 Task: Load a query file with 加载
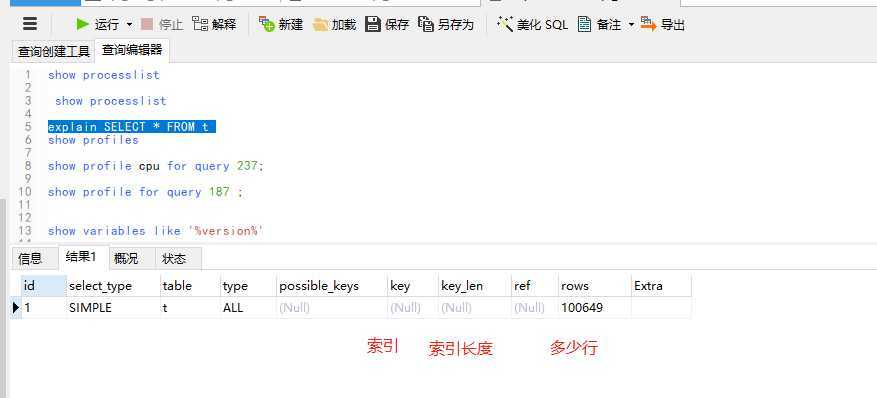[334, 25]
